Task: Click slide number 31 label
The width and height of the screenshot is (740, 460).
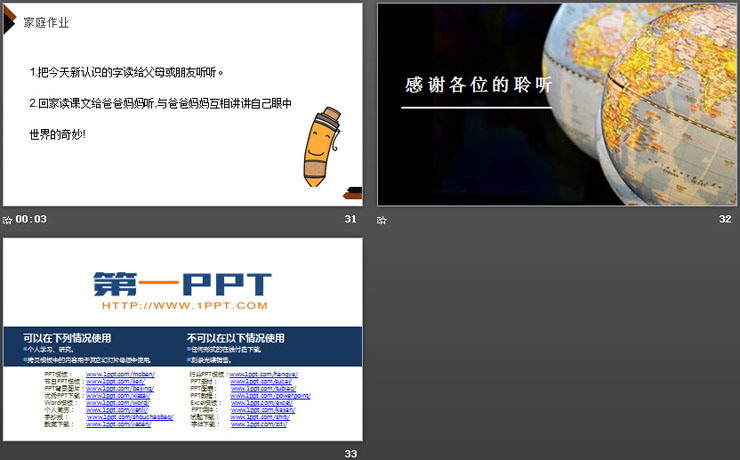Action: click(x=350, y=219)
